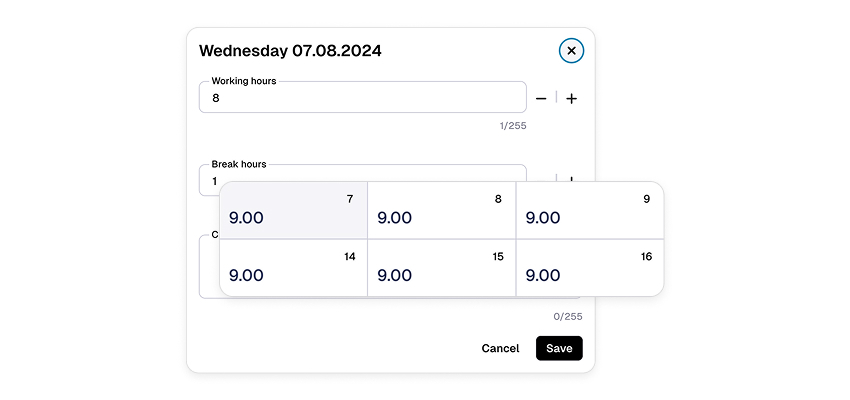Image resolution: width=850 pixels, height=400 pixels.
Task: Click day 16 in the calendar grid
Action: [589, 268]
